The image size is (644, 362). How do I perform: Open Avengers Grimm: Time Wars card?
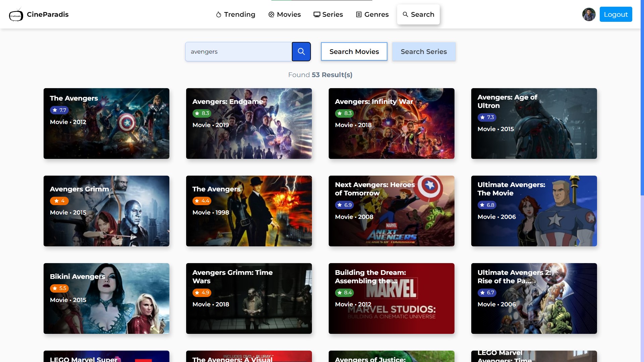(249, 299)
